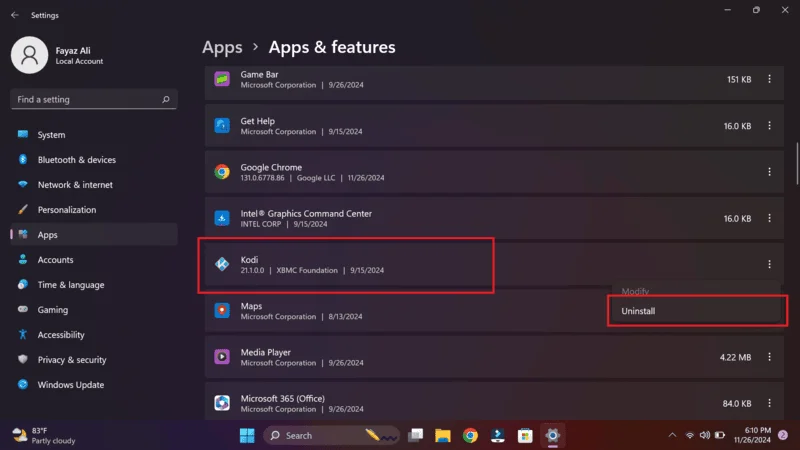800x450 pixels.
Task: Choose Uninstall in the Kodi menu
Action: pos(696,311)
